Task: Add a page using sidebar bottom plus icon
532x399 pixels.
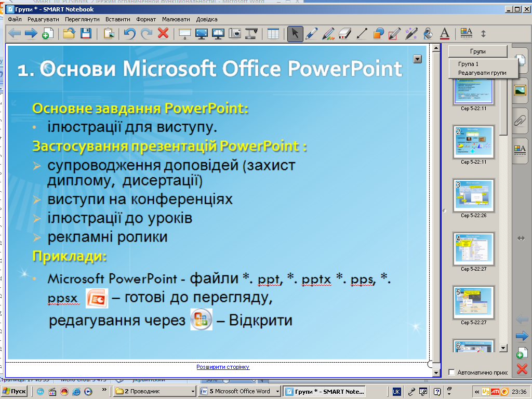Action: 522,353
